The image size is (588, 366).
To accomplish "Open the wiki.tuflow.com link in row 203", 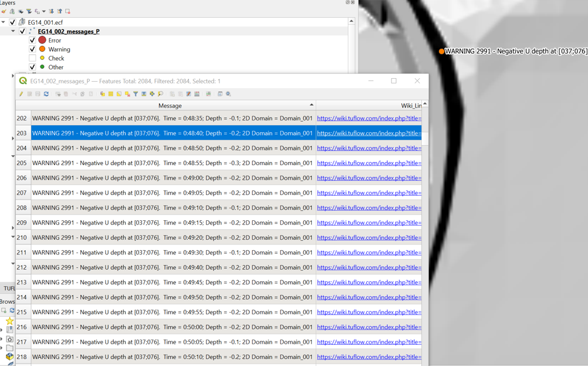I will (x=368, y=133).
